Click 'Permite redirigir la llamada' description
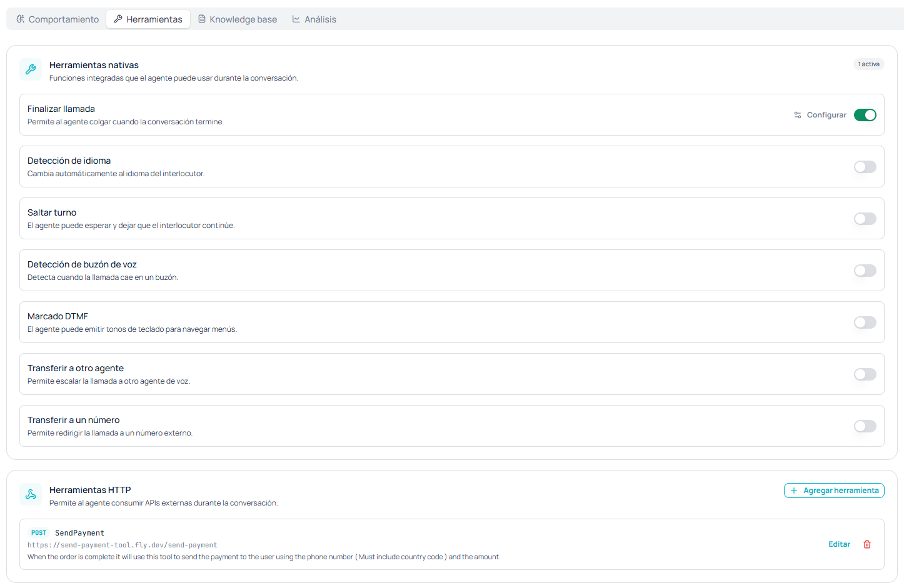The width and height of the screenshot is (904, 588). pos(110,433)
